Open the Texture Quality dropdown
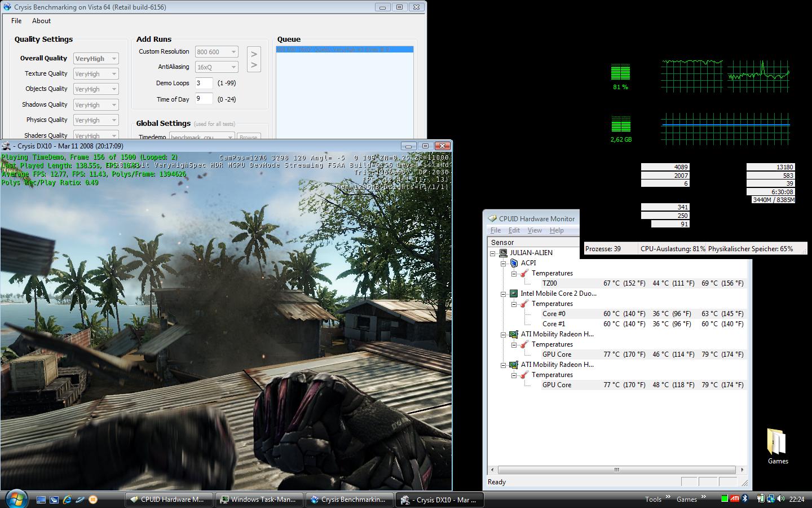This screenshot has width=812, height=508. [x=96, y=74]
